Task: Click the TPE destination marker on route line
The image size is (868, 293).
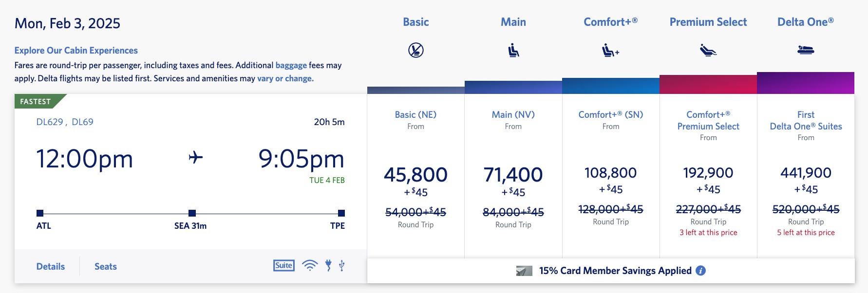Action: 341,213
